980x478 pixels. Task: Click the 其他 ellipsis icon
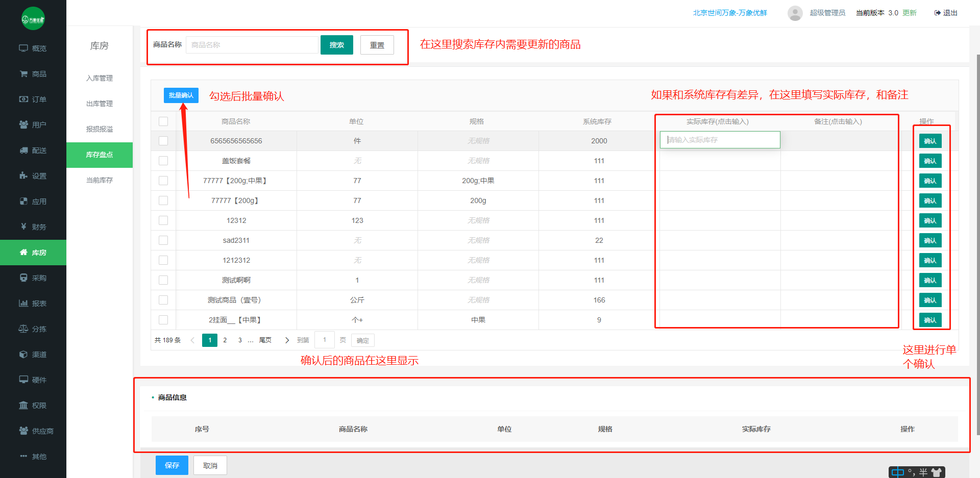pyautogui.click(x=23, y=456)
